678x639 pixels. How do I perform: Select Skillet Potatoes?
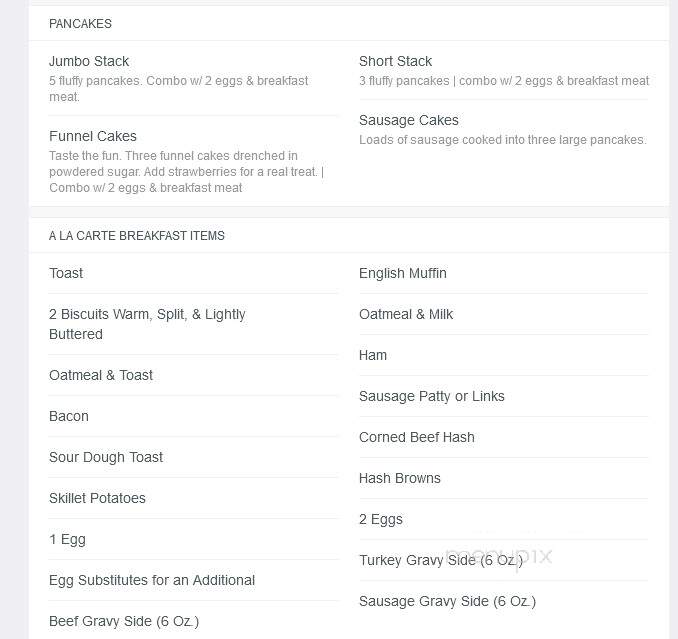[x=97, y=498]
